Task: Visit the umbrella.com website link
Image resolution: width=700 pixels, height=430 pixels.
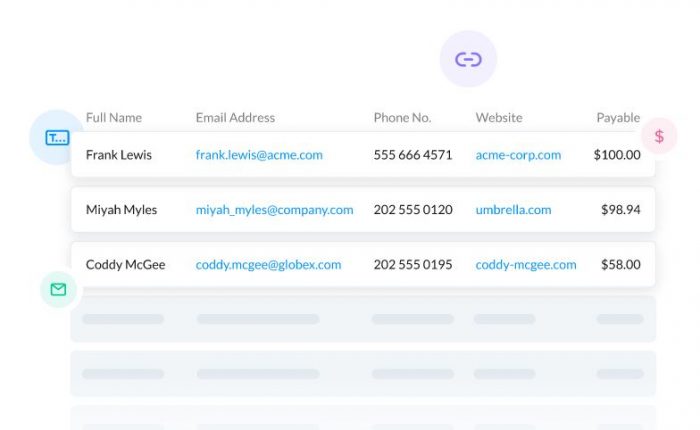Action: (x=513, y=210)
